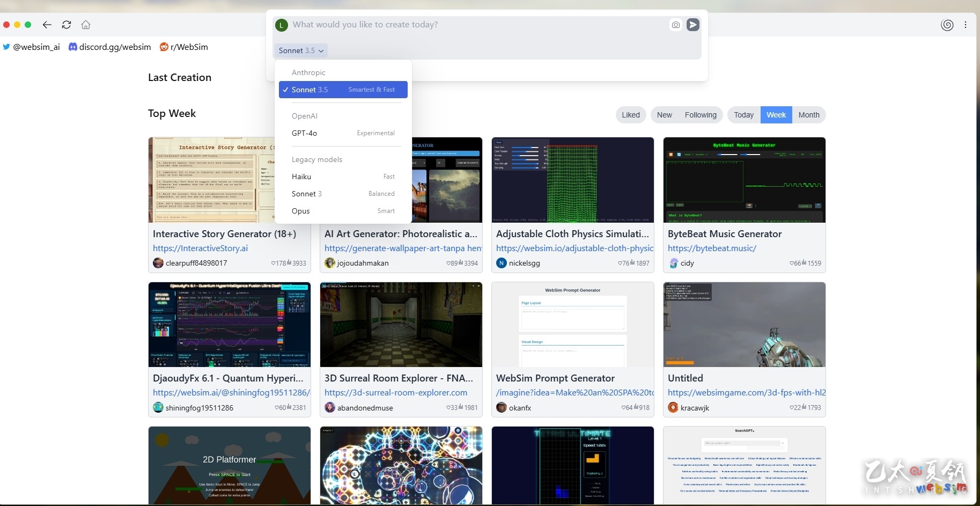Open generate-wallpaper-art link

click(403, 248)
